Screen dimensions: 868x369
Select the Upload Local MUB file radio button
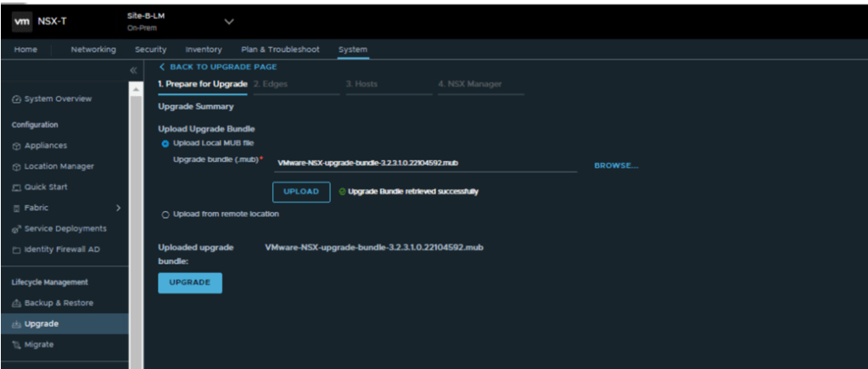click(165, 143)
